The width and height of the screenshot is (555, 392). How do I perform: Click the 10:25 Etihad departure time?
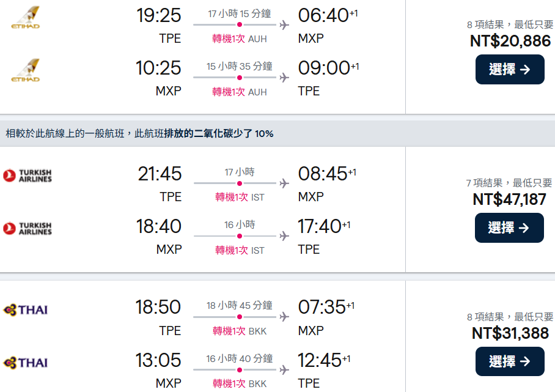pyautogui.click(x=158, y=68)
